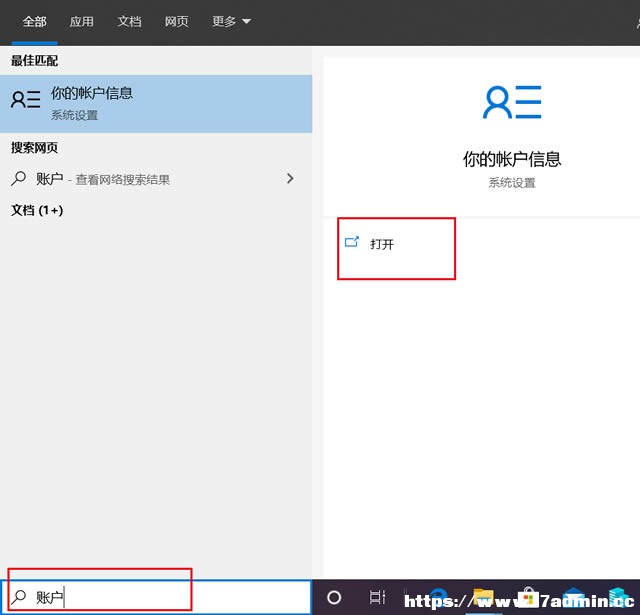
Task: Launch Microsoft Edge from taskbar
Action: [x=438, y=597]
